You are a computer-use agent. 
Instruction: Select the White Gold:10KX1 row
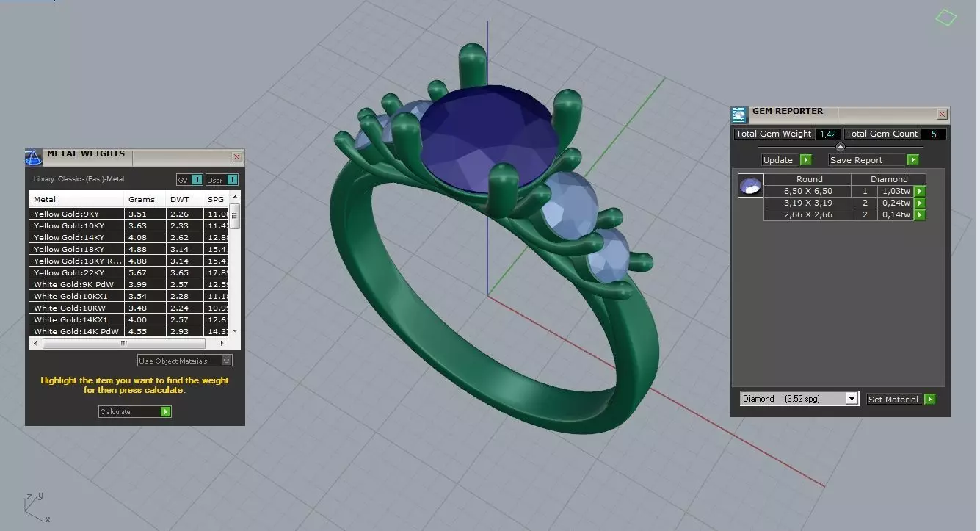point(130,297)
